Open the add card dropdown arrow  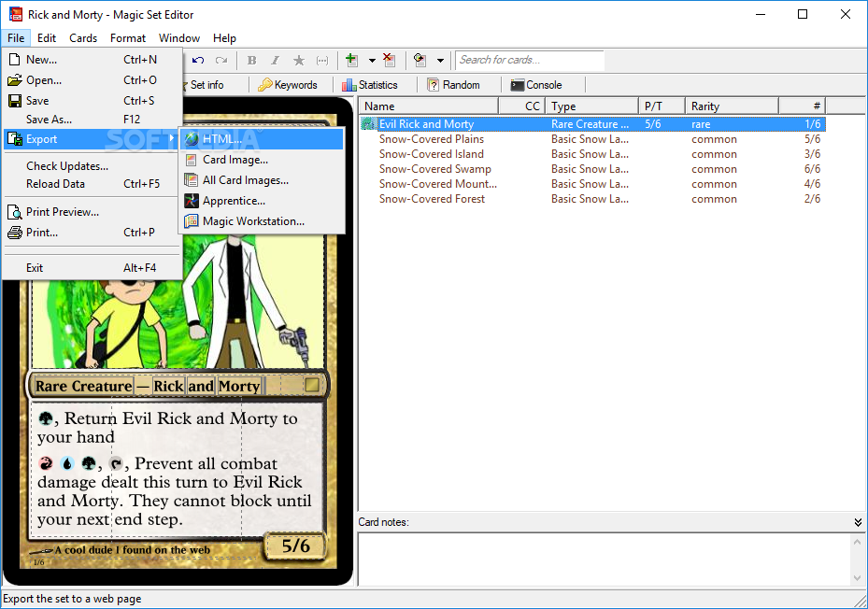tap(372, 61)
